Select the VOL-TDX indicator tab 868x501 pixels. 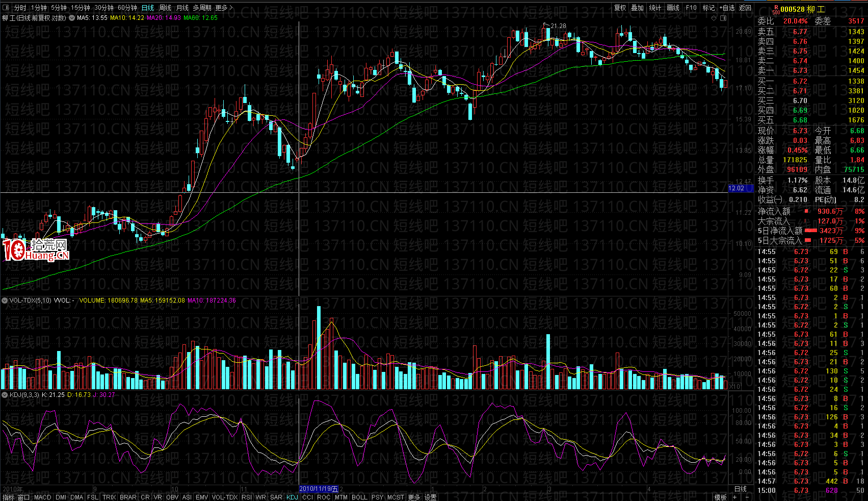pyautogui.click(x=225, y=497)
